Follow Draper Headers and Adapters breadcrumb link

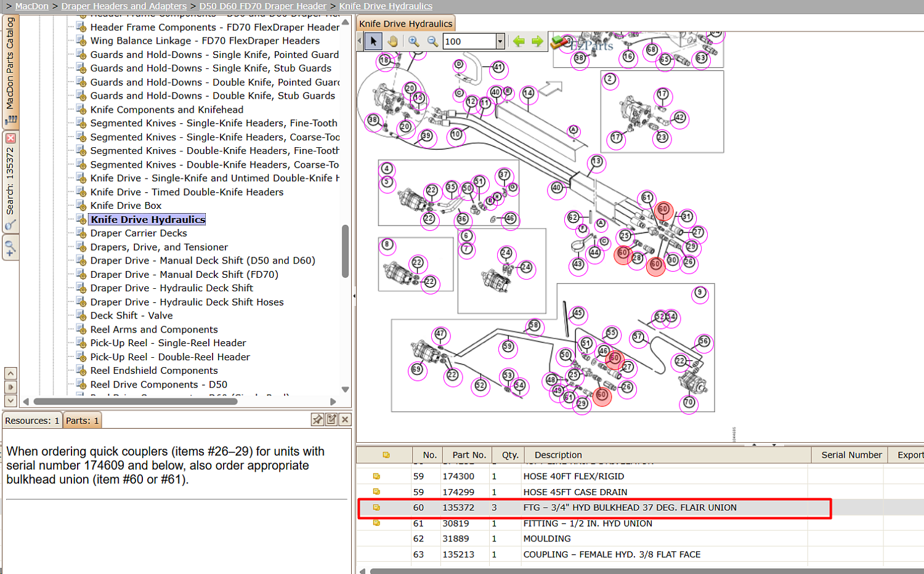pos(124,6)
